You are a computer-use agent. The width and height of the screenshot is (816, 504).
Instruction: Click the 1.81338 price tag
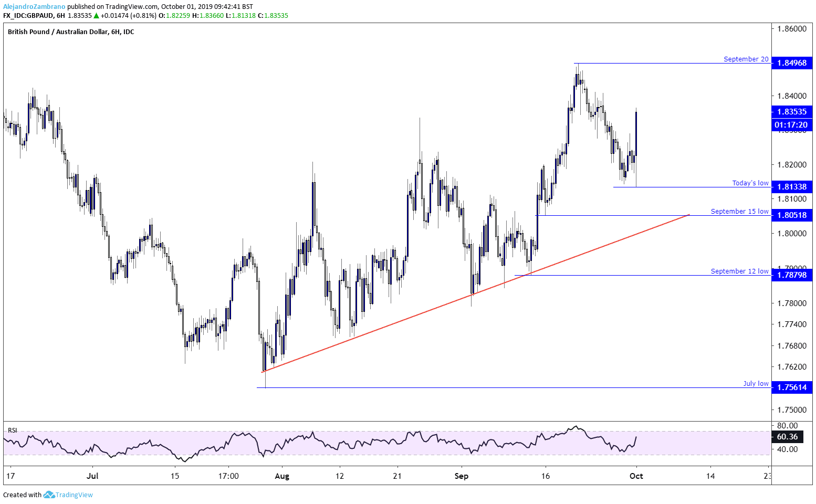792,187
